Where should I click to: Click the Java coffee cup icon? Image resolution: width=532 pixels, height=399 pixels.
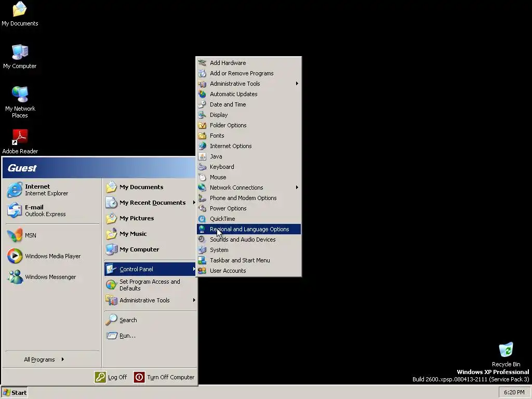tap(202, 156)
